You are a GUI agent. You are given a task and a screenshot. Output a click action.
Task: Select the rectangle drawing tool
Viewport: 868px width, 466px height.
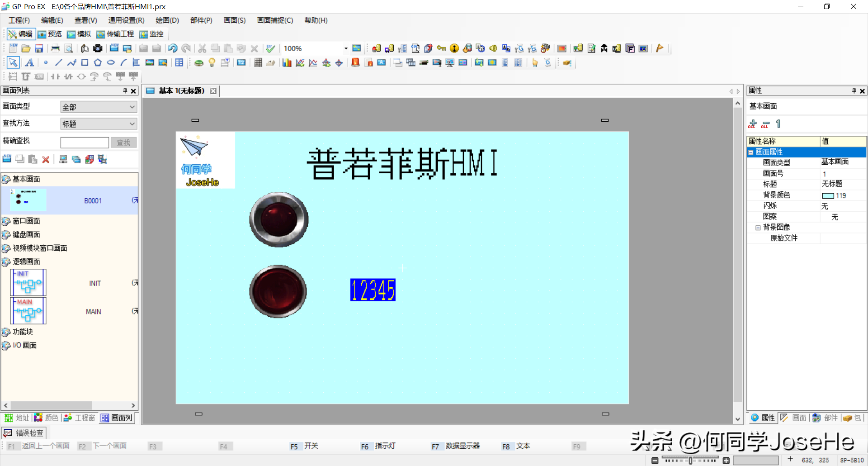(x=85, y=63)
